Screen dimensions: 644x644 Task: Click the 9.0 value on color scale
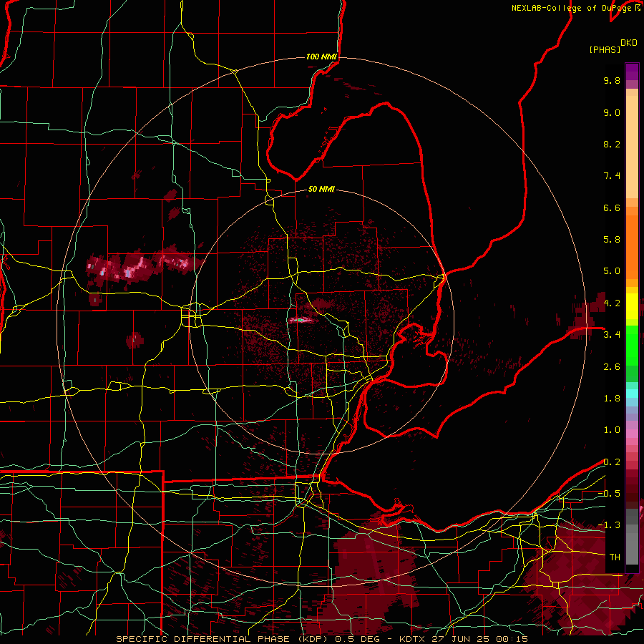click(x=612, y=112)
